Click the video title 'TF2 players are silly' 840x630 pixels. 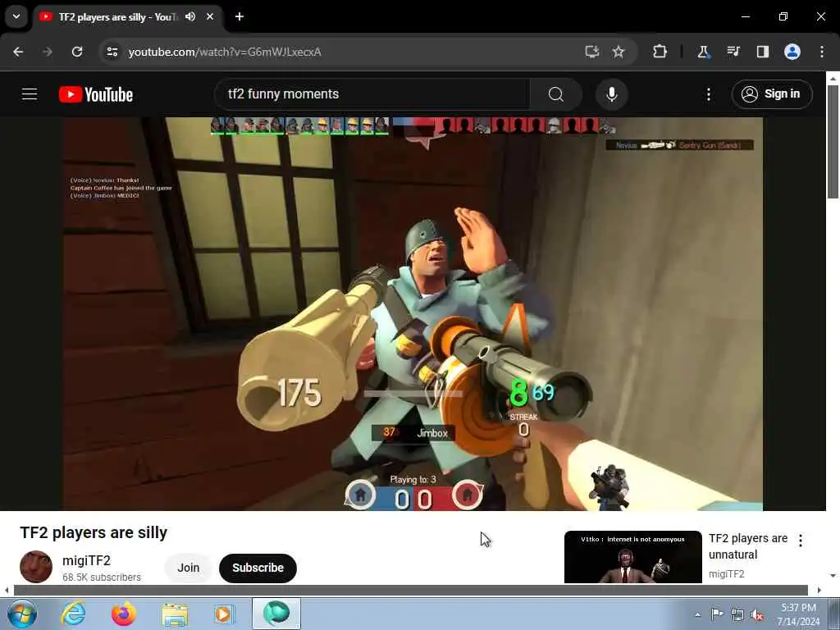(x=94, y=532)
